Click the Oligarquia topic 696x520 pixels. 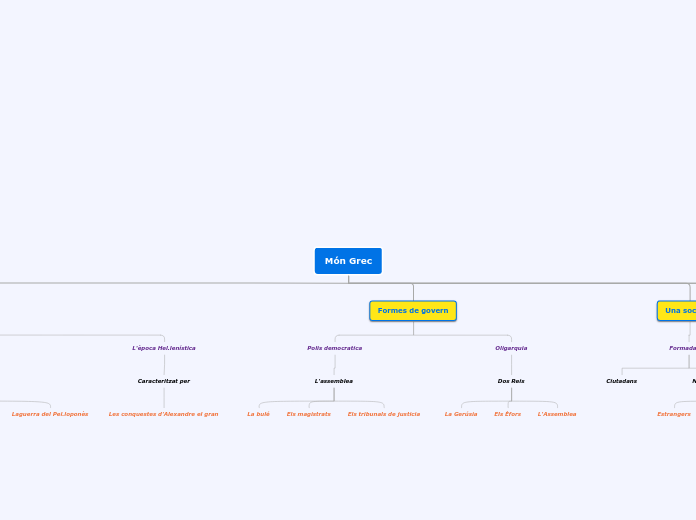coord(511,348)
